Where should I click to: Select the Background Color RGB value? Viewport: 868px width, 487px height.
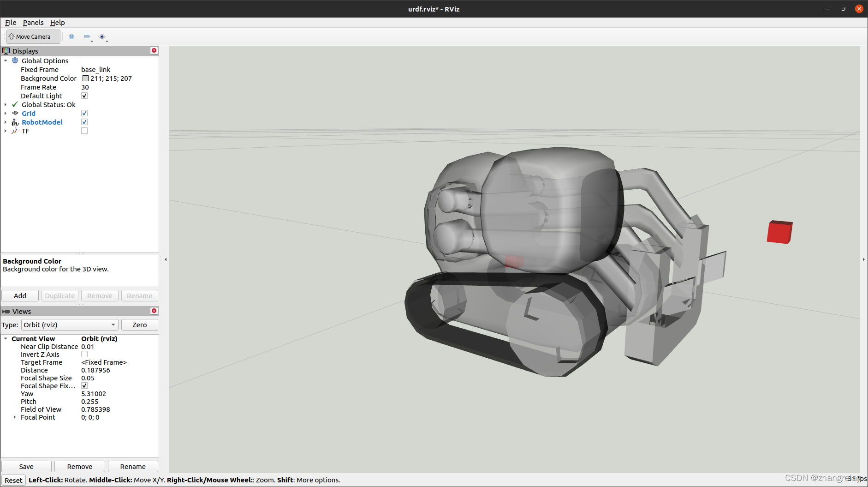(111, 78)
